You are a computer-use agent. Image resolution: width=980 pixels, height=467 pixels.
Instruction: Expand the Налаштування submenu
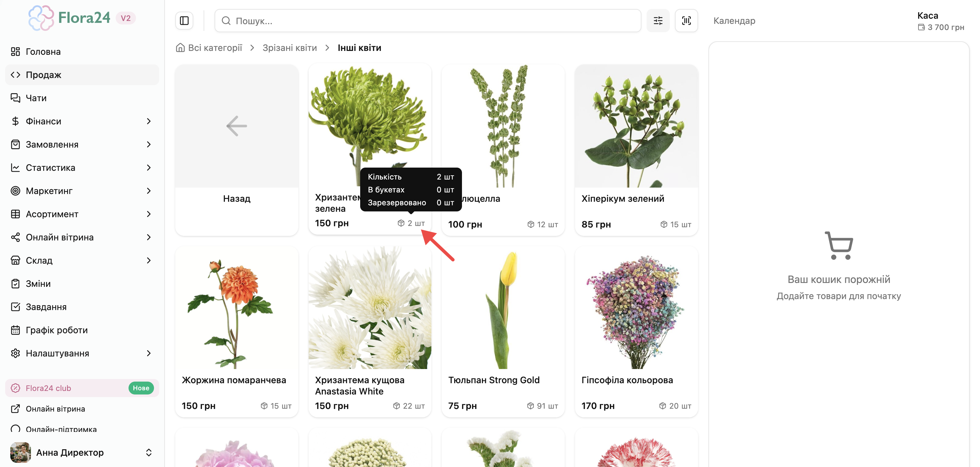click(x=149, y=353)
